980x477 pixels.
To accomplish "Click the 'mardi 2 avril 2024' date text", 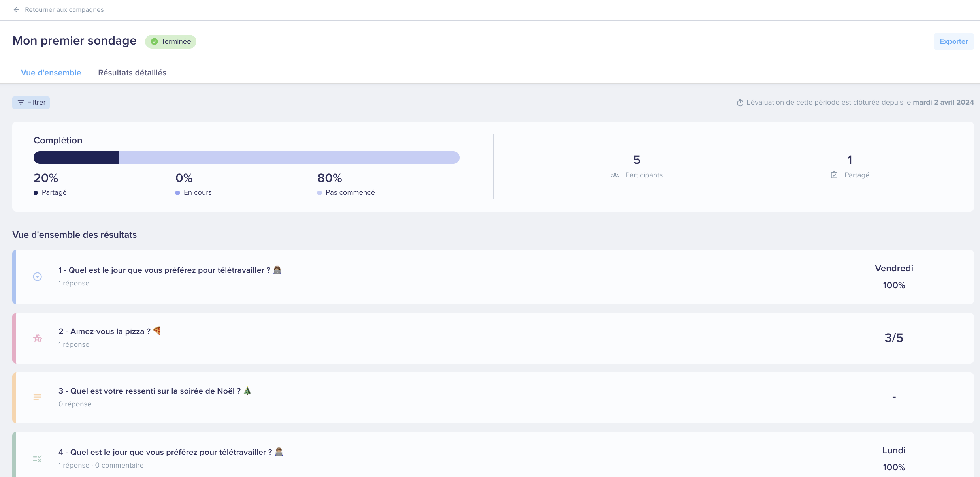I will [943, 102].
